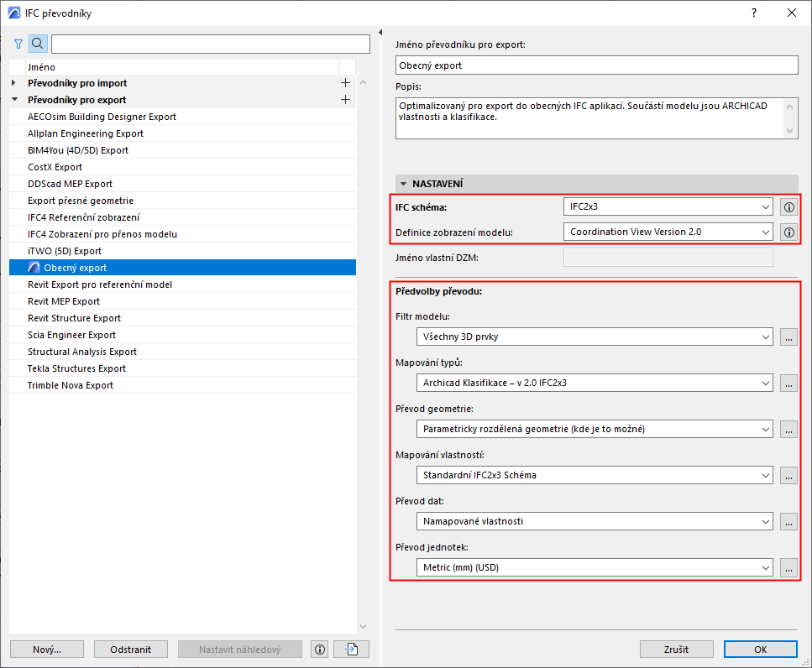Select Revit Structure Export
The height and width of the screenshot is (668, 812).
click(x=183, y=318)
